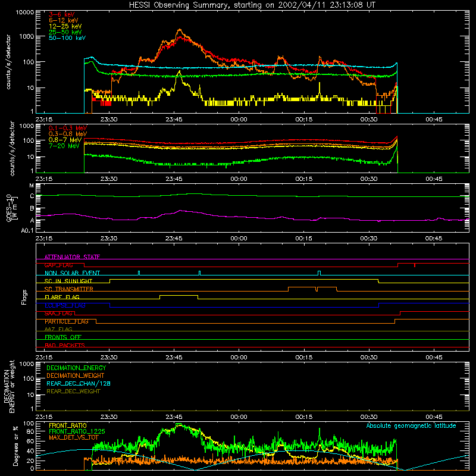Click the raised SC_TRANSMITTER step segment
Viewport: 476px width, 476px height.
[312, 287]
